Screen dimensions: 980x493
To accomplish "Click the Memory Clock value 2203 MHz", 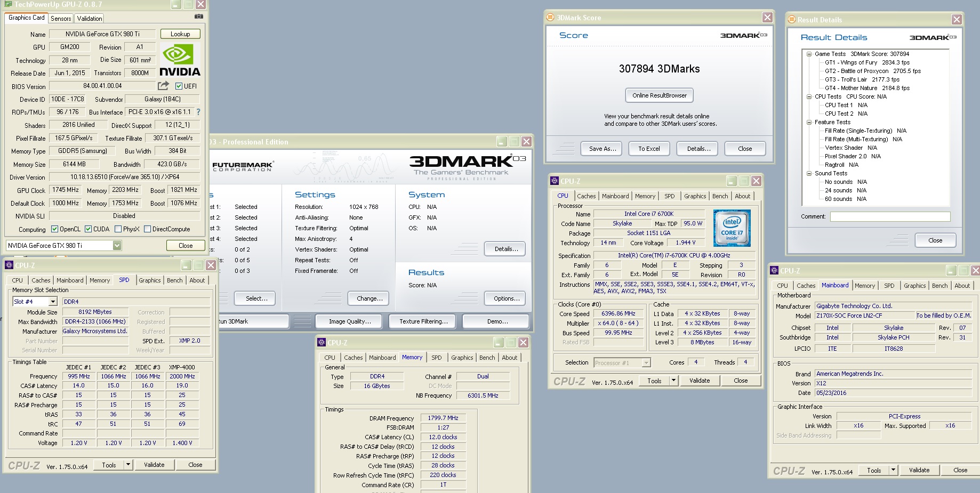I will [x=125, y=190].
